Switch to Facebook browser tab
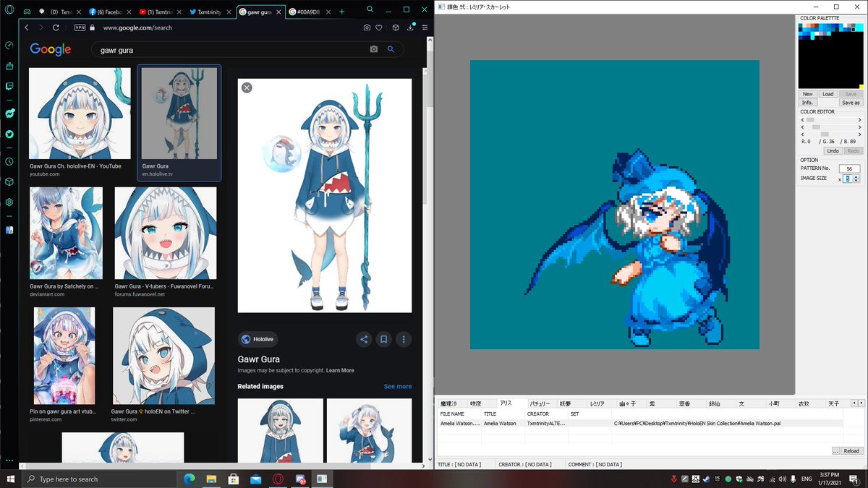The image size is (868, 488). (x=109, y=12)
